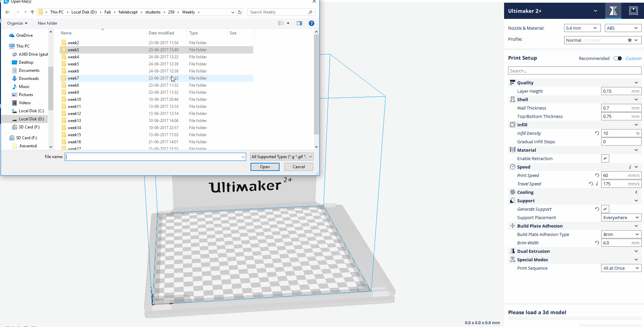Open the OneDrive location
This screenshot has height=327, width=644.
tap(24, 35)
